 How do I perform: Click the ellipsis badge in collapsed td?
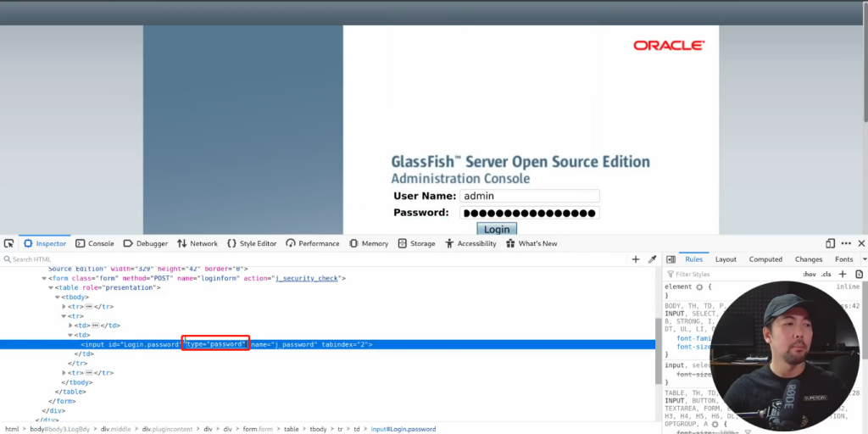point(95,325)
